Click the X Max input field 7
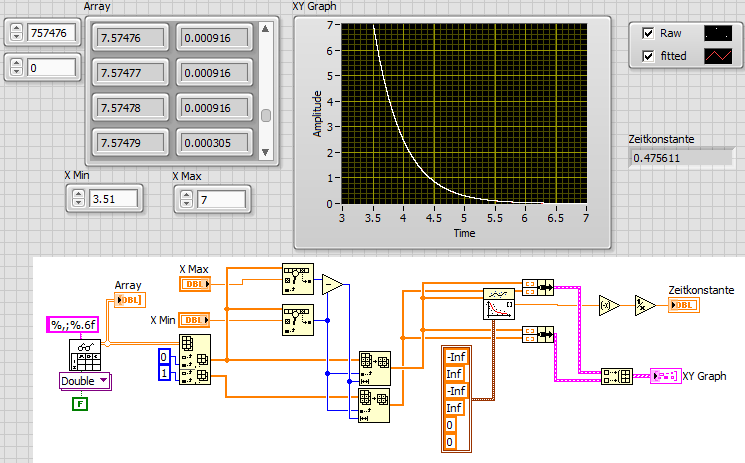Image resolution: width=745 pixels, height=463 pixels. point(222,199)
